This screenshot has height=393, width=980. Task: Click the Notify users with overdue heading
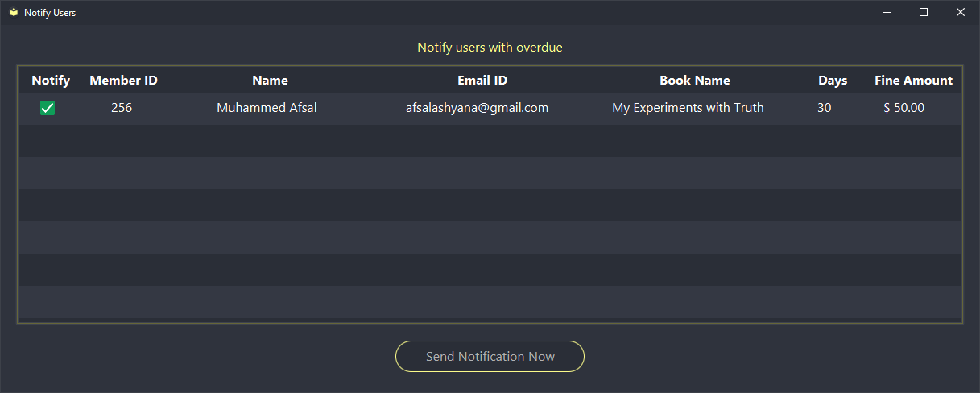(490, 48)
